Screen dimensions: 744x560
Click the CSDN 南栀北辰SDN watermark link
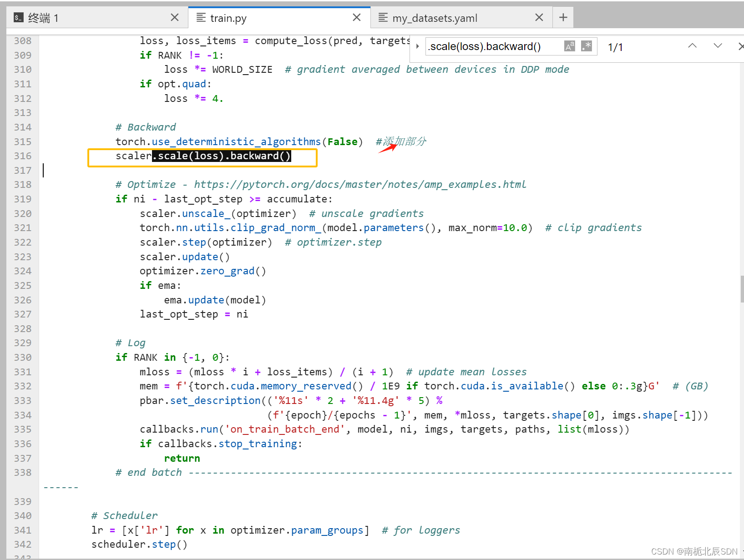[693, 551]
